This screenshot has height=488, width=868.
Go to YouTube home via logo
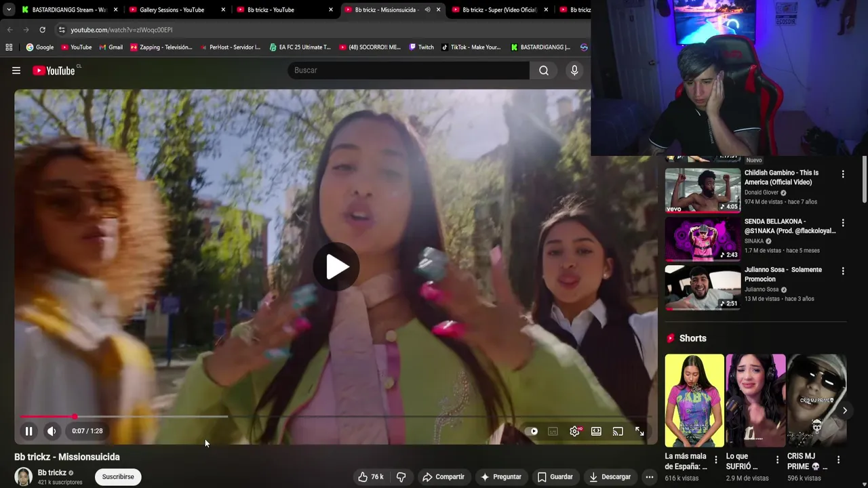pos(54,70)
